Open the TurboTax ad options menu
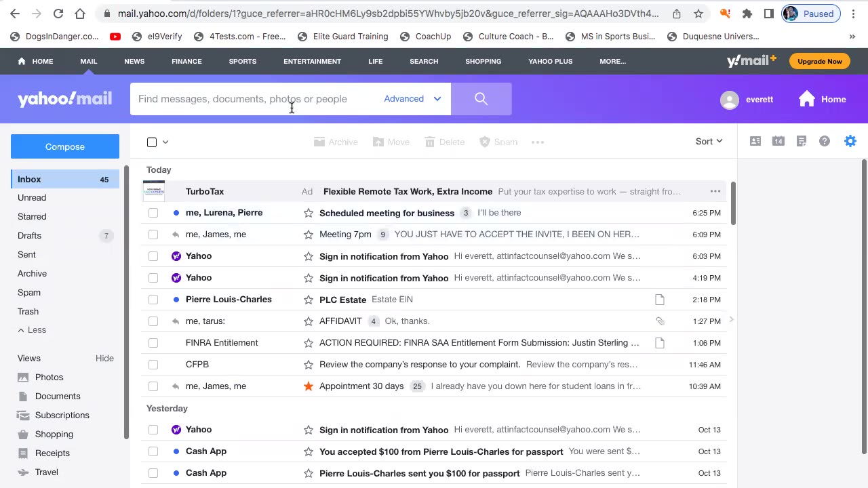Viewport: 868px width, 488px height. click(x=715, y=191)
